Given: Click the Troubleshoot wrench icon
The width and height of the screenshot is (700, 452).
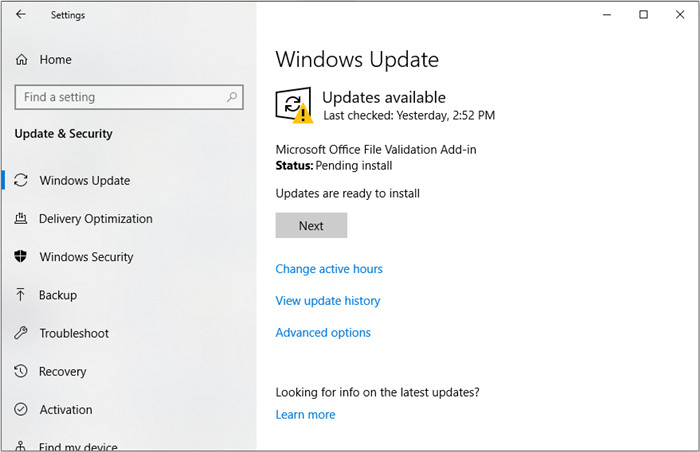Looking at the screenshot, I should 21,333.
